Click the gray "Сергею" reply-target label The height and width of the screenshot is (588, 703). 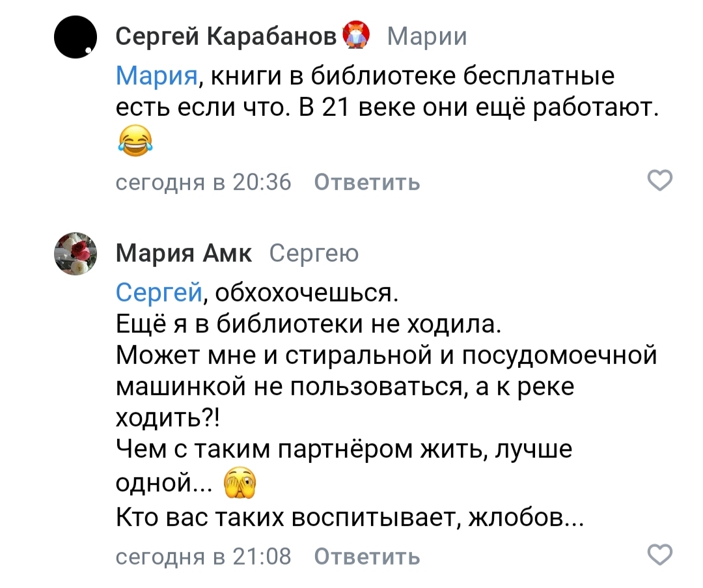click(x=313, y=253)
